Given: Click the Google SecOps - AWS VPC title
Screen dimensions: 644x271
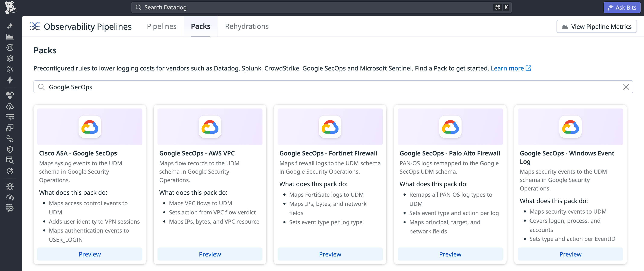Looking at the screenshot, I should [x=197, y=153].
